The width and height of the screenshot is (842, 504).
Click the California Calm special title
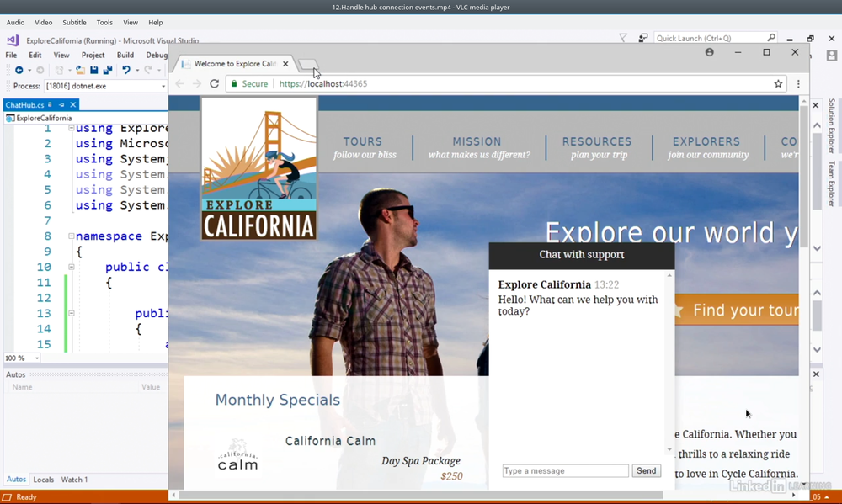coord(330,441)
